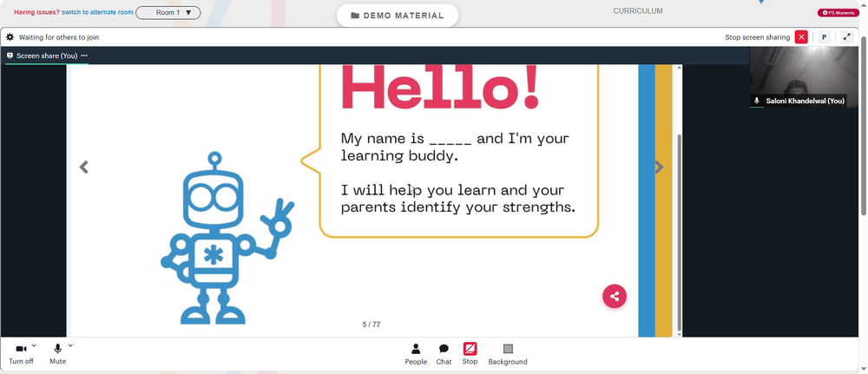Click 'Waiting for others to join' status
The height and width of the screenshot is (374, 868).
[59, 37]
